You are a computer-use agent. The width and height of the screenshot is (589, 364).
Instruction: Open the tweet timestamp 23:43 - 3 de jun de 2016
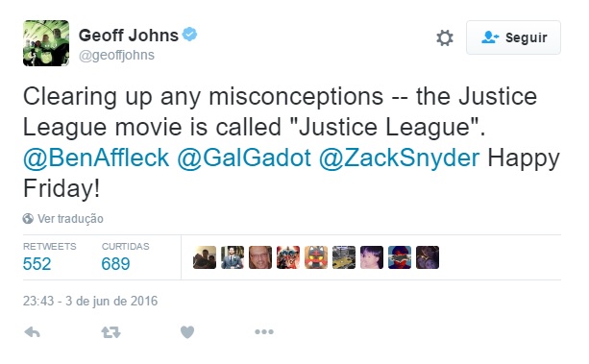click(90, 301)
